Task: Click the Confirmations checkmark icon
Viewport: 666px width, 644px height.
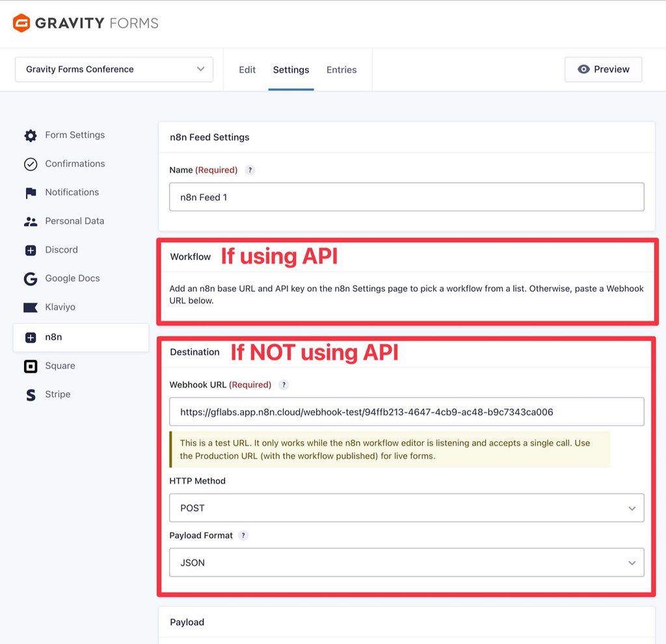Action: [x=31, y=164]
